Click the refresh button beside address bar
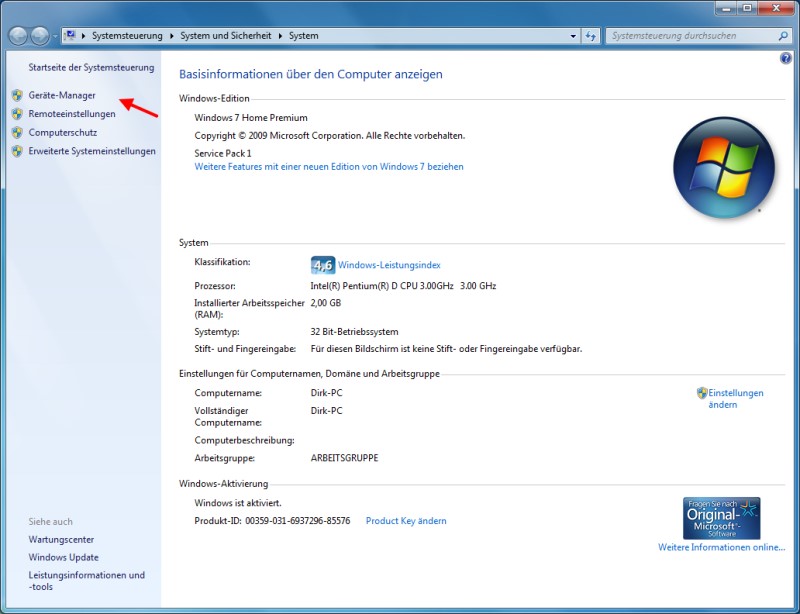This screenshot has height=614, width=800. pos(590,36)
